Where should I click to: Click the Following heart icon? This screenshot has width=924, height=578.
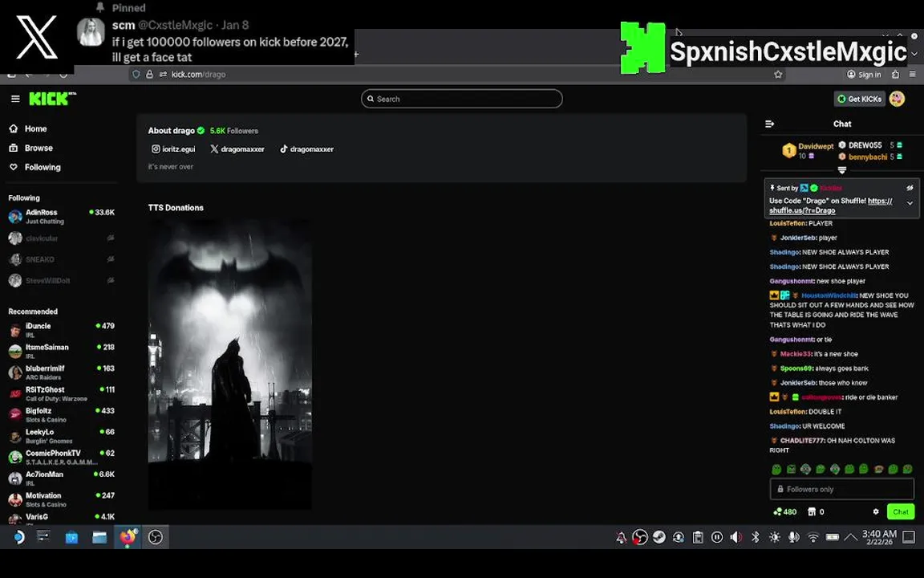(14, 168)
